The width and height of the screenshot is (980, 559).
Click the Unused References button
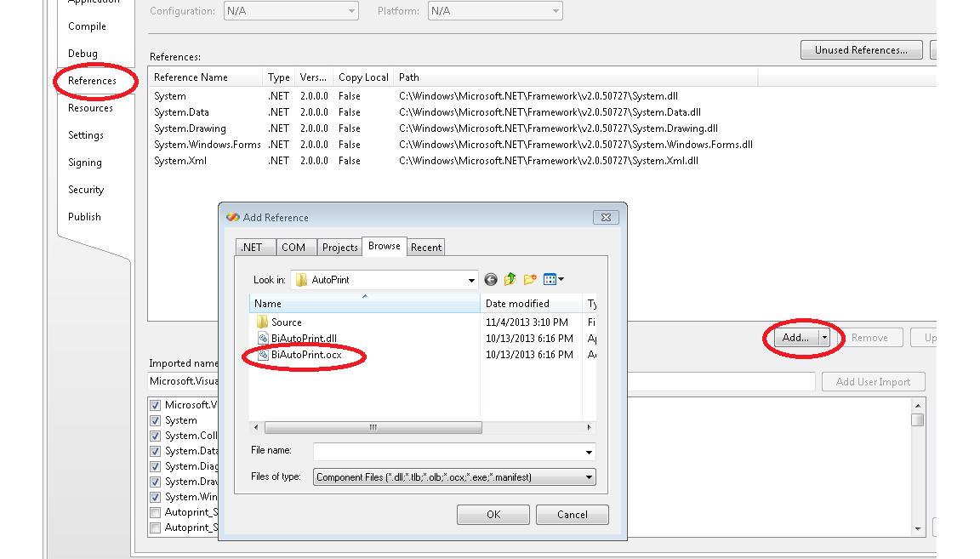pyautogui.click(x=860, y=50)
